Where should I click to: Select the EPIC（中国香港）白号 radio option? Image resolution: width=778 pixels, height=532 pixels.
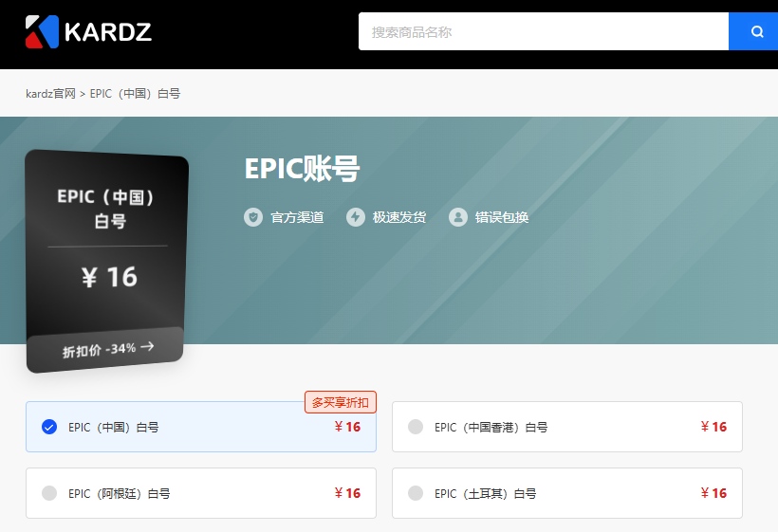pyautogui.click(x=416, y=427)
